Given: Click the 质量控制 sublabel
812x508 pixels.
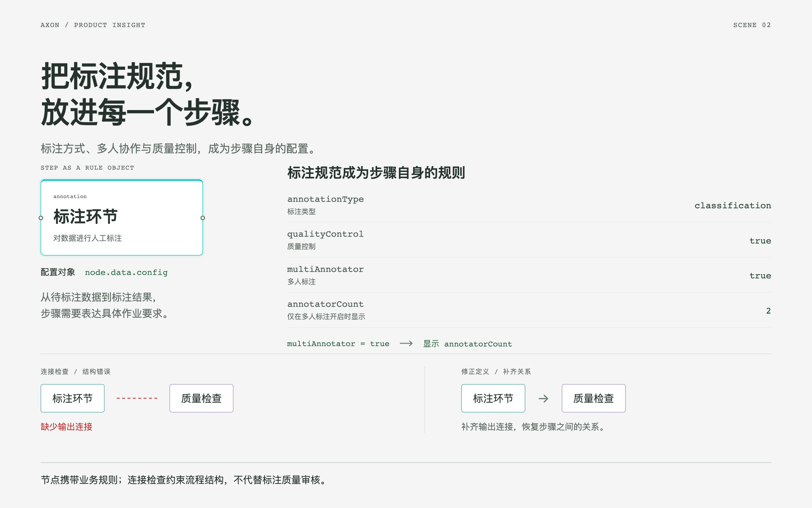Looking at the screenshot, I should [301, 247].
